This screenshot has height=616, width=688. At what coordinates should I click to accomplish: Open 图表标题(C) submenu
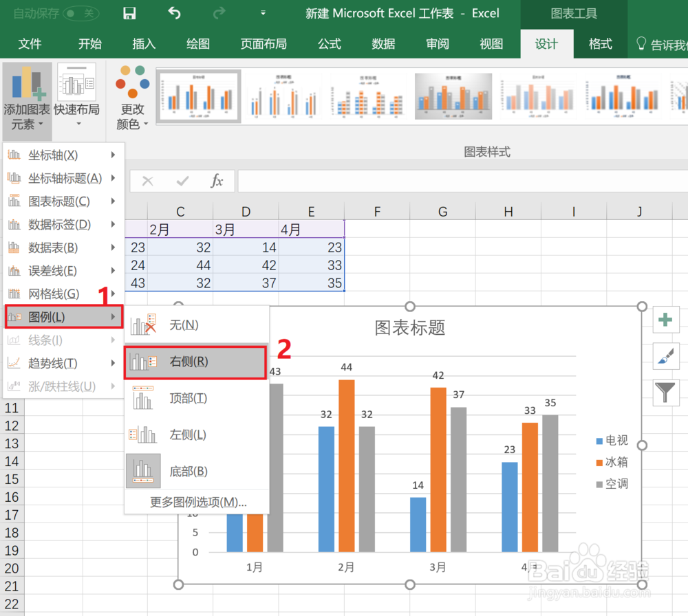[63, 201]
